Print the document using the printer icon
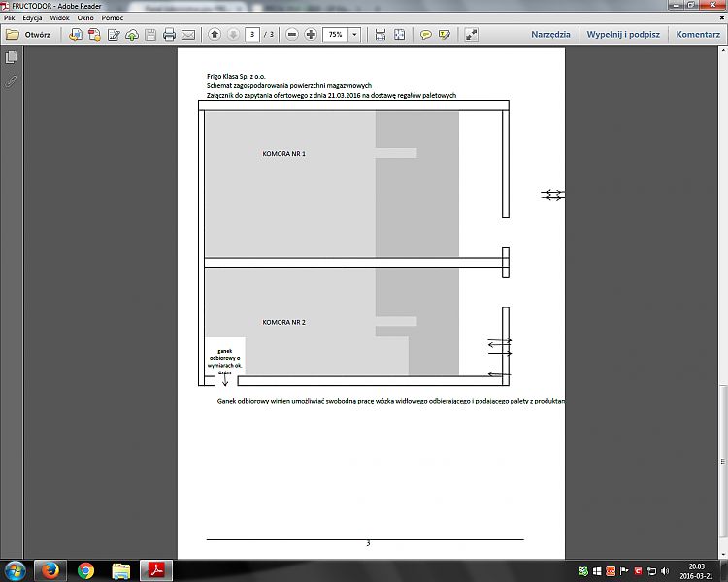This screenshot has height=582, width=728. point(169,35)
